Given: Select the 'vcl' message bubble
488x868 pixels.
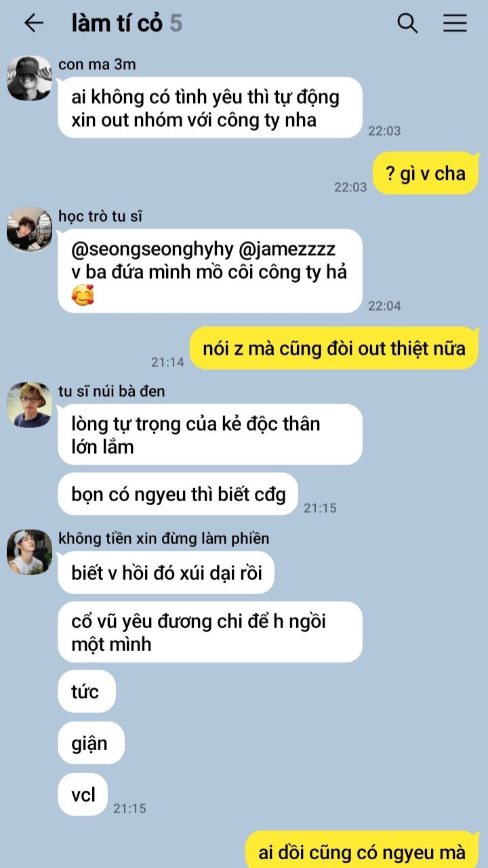Looking at the screenshot, I should pyautogui.click(x=83, y=794).
